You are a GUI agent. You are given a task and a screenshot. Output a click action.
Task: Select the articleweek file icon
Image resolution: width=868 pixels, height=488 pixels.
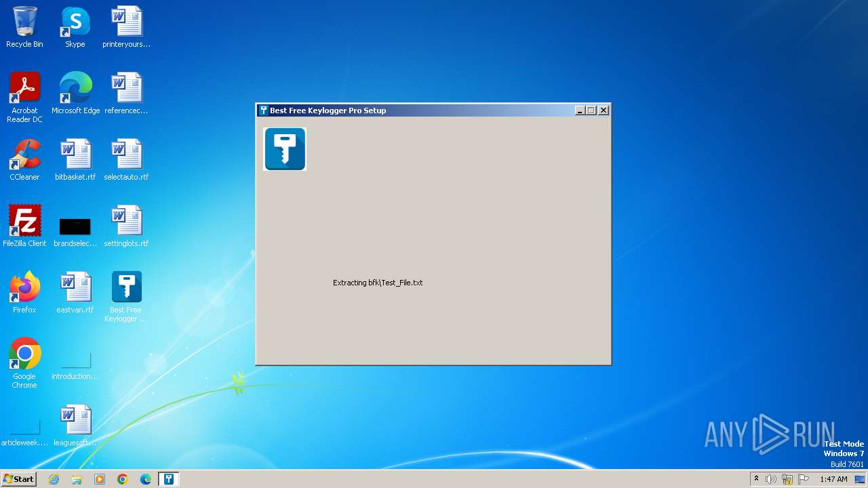(x=24, y=433)
